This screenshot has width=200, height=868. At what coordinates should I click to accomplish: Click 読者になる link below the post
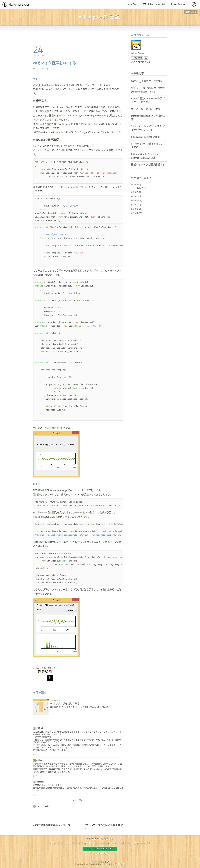[x=52, y=668]
